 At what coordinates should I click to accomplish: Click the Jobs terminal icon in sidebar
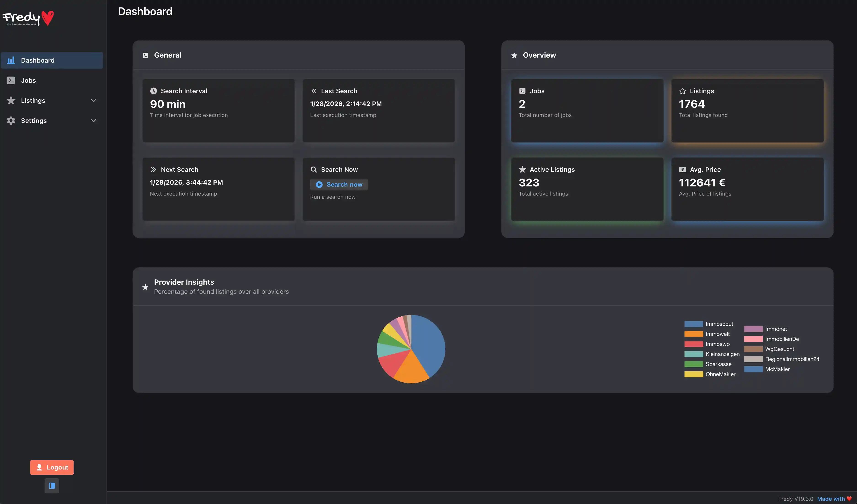pos(11,80)
